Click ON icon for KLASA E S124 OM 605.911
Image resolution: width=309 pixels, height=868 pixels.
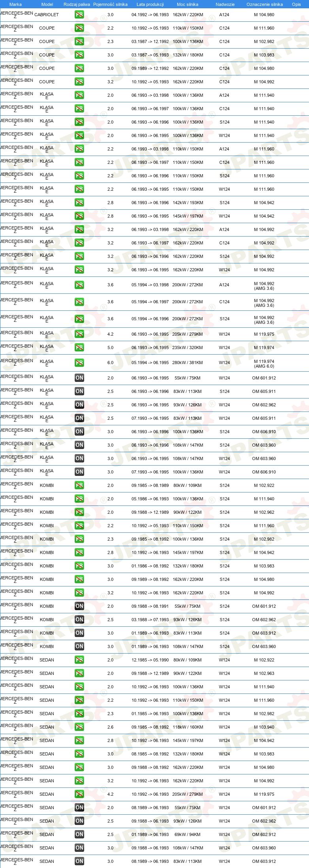(79, 391)
